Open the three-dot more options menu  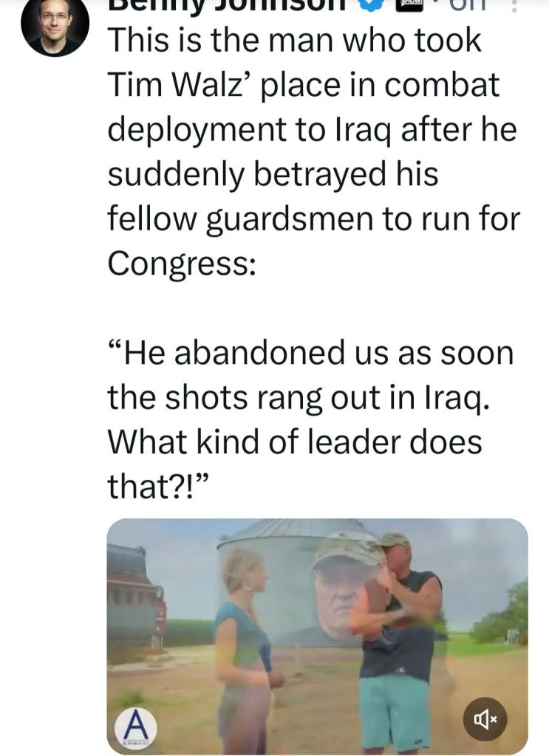tap(515, 6)
